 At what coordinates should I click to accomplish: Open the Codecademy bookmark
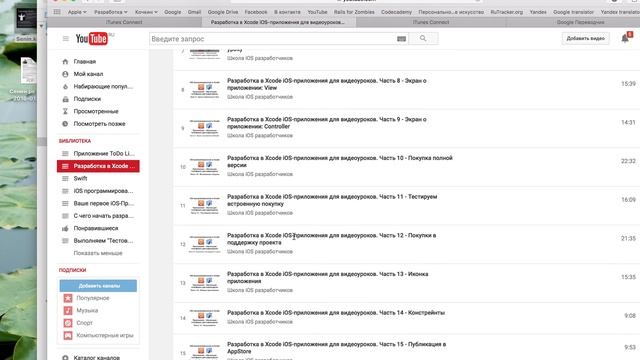396,12
